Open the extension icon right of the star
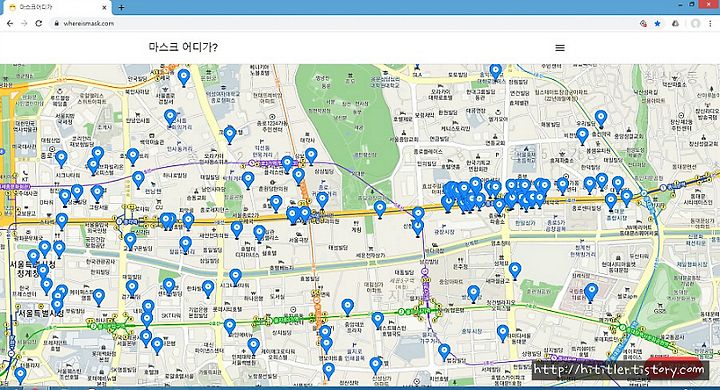Image resolution: width=720 pixels, height=390 pixels. click(x=675, y=23)
